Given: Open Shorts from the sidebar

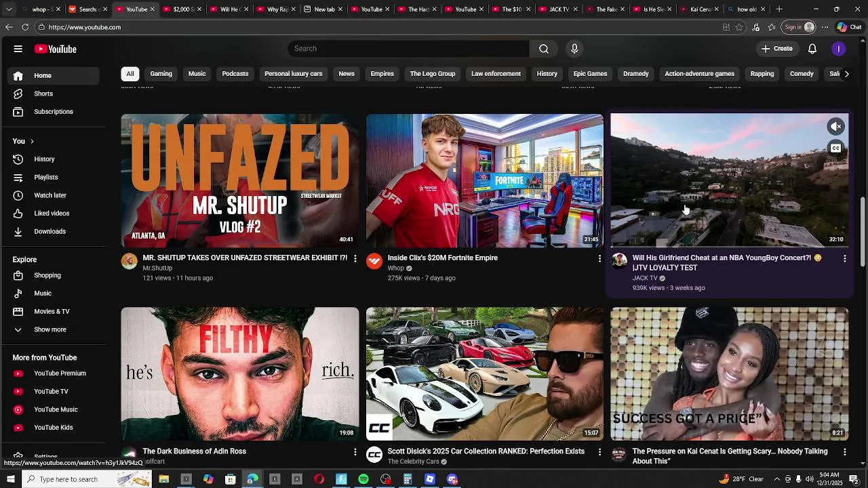Looking at the screenshot, I should 43,94.
